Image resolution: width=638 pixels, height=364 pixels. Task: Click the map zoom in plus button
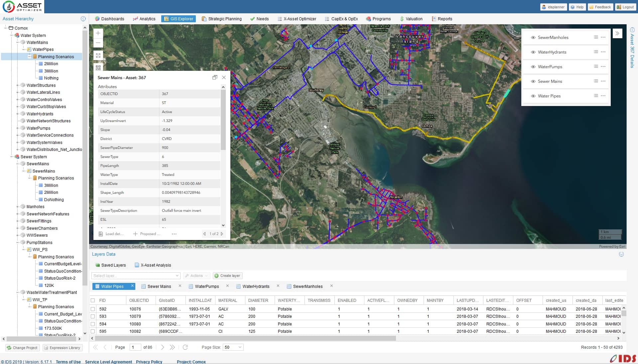click(x=98, y=33)
